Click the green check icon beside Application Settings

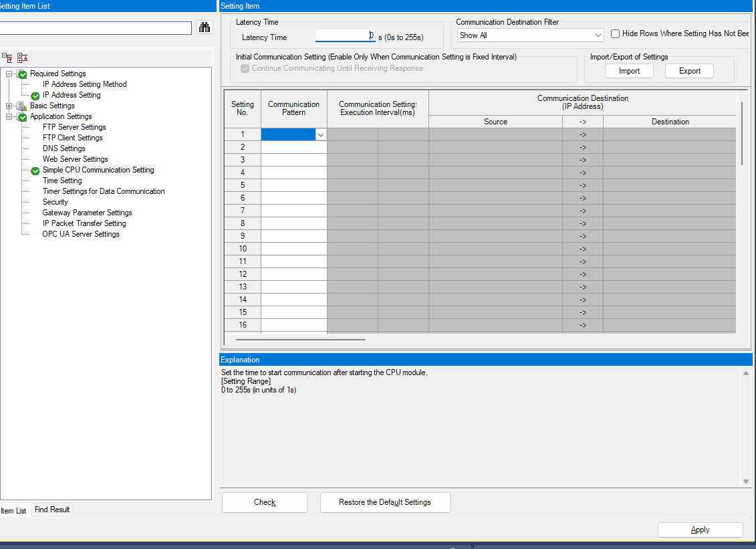(22, 117)
